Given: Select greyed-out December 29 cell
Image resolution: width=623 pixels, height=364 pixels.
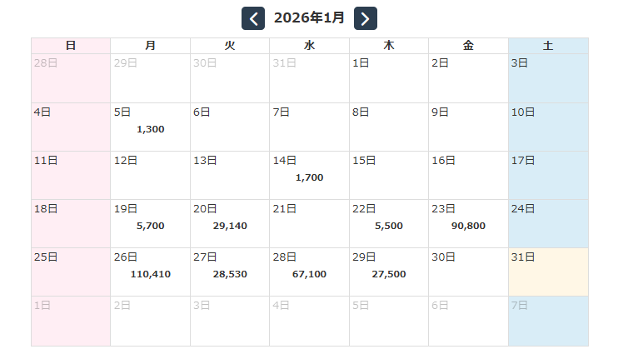Looking at the screenshot, I should 150,78.
